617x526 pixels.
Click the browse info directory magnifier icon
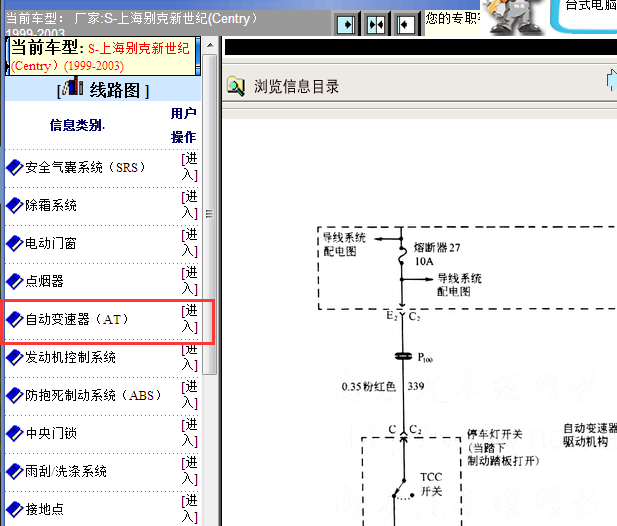(x=236, y=87)
